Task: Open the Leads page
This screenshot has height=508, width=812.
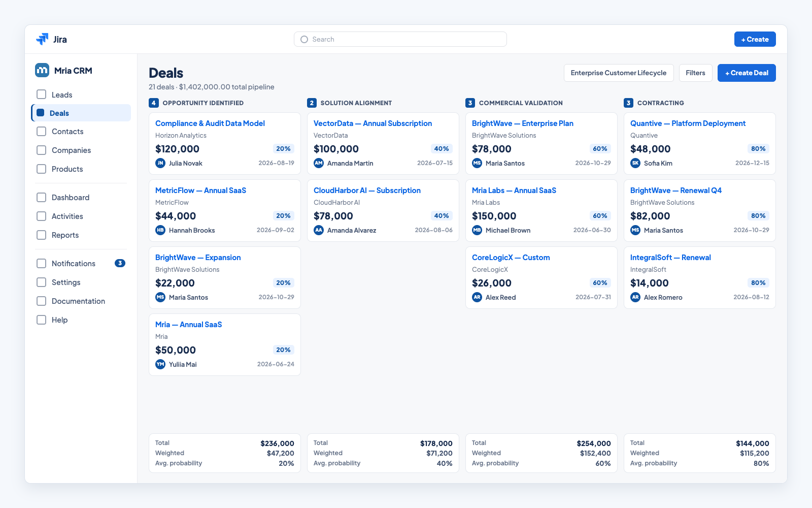Action: tap(81, 94)
